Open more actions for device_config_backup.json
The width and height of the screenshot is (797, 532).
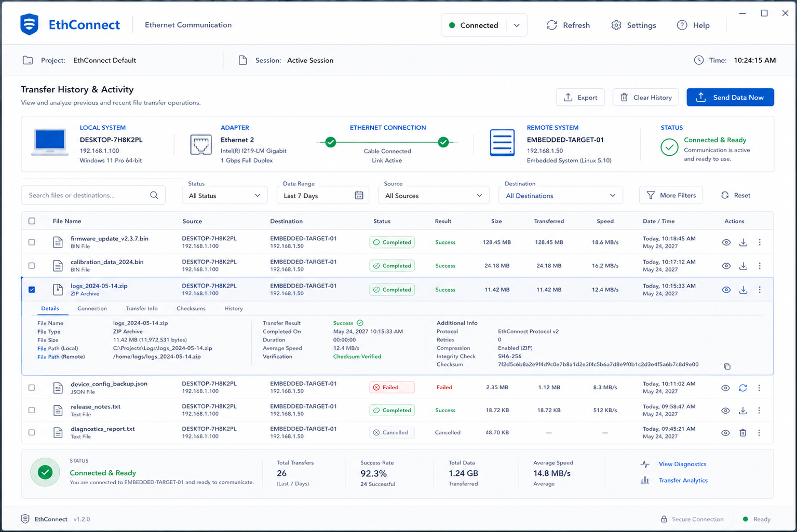[x=759, y=388]
